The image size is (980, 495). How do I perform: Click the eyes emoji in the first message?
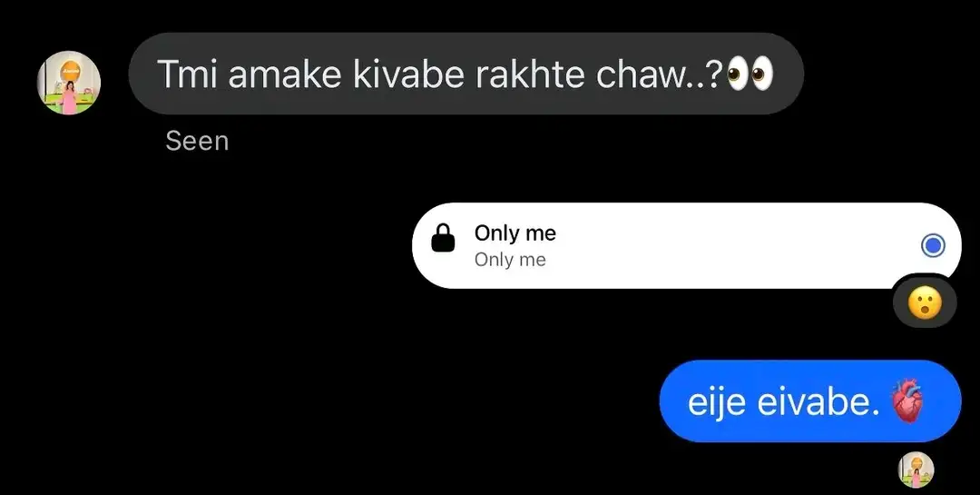(x=750, y=74)
